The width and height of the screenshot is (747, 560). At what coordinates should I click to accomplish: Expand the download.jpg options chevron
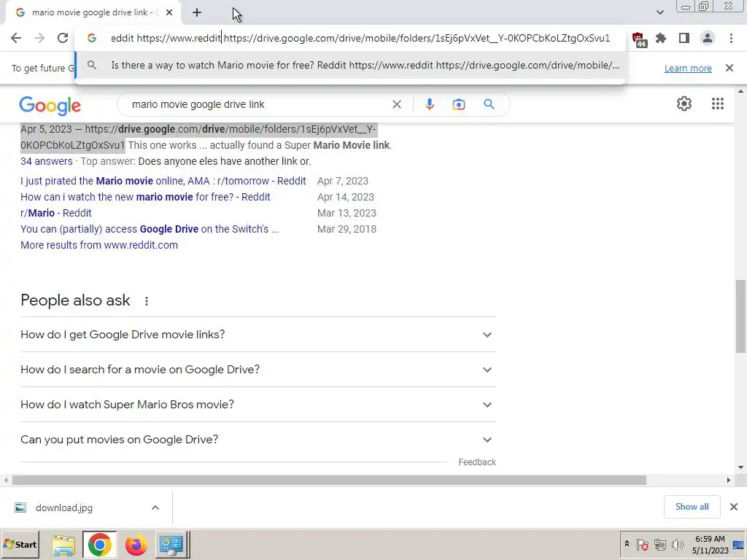155,507
